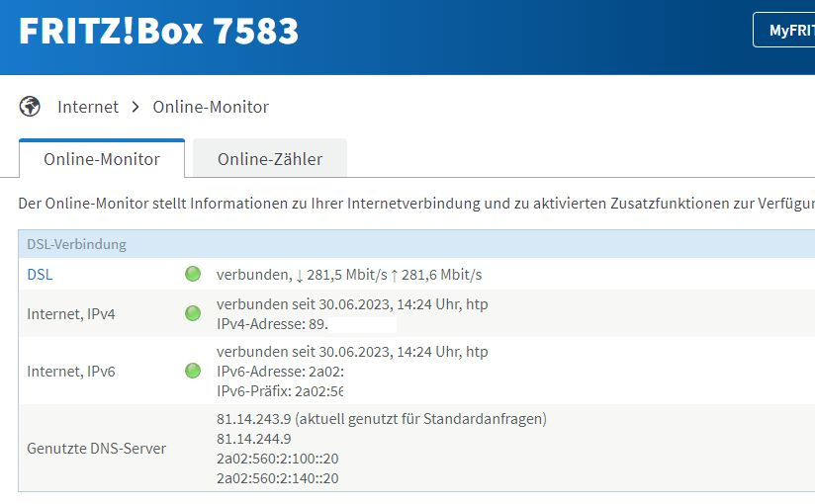Click the globe icon beside Internet breadcrumb

pyautogui.click(x=30, y=107)
